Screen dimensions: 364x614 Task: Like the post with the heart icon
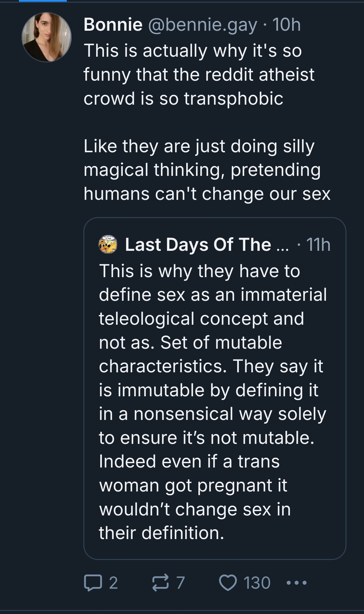(x=228, y=583)
